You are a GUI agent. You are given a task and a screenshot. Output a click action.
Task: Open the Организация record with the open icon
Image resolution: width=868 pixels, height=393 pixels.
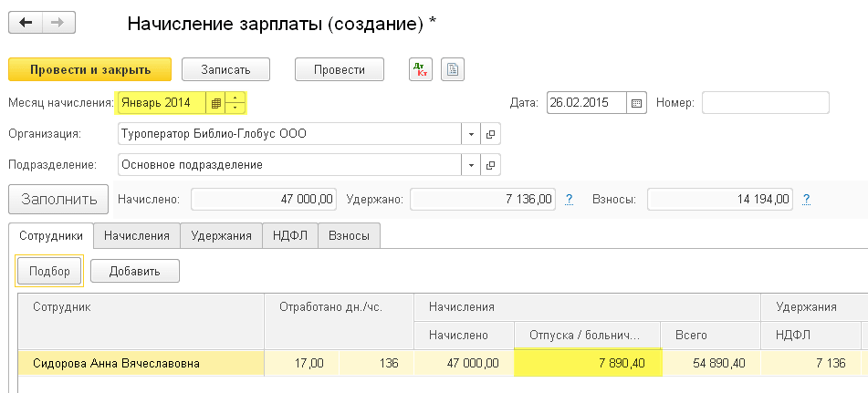pyautogui.click(x=490, y=134)
